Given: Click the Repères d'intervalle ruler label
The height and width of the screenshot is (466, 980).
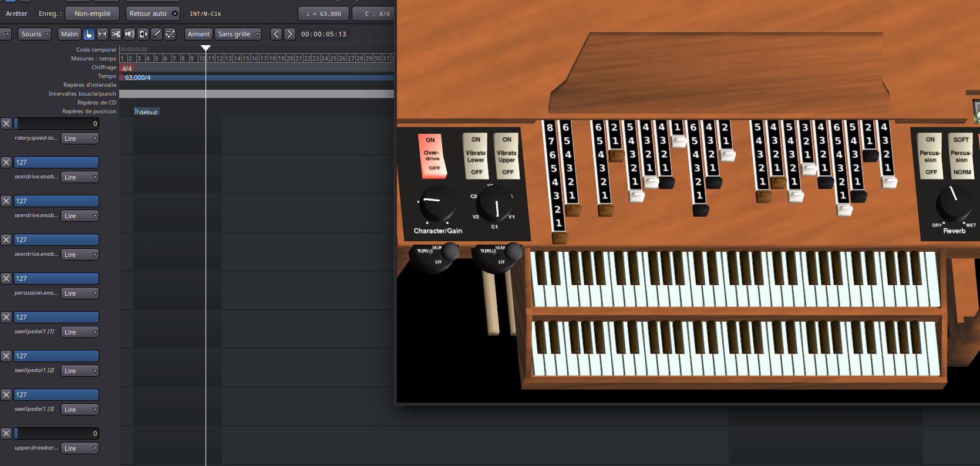Looking at the screenshot, I should (x=90, y=85).
